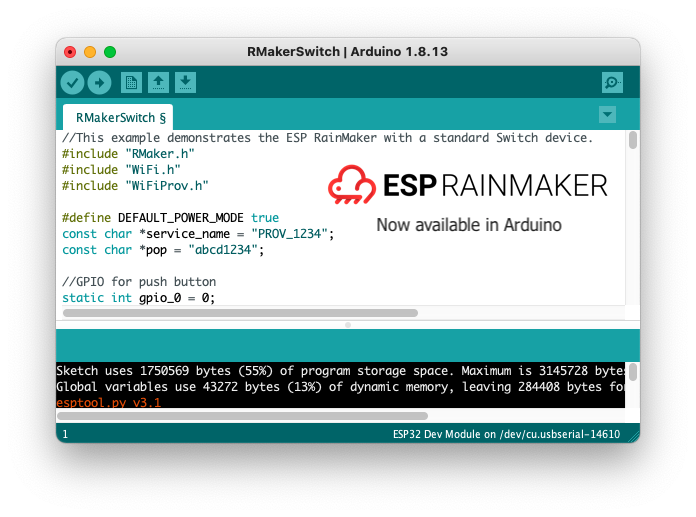The image size is (696, 517).
Task: Click the editor horizontal scrollbar
Action: click(240, 313)
